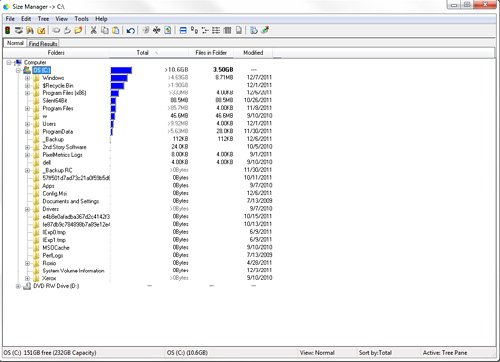Click the Paste clipboard icon
The height and width of the screenshot is (362, 500).
[116, 30]
